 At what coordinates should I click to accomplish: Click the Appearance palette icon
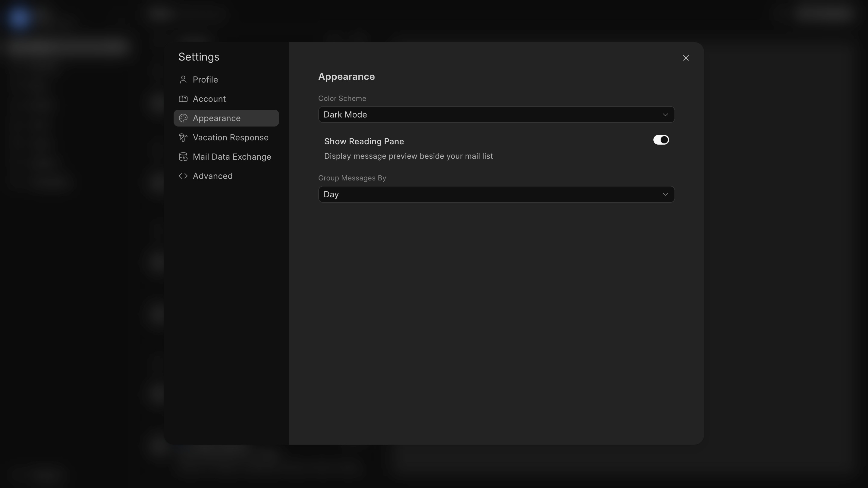[x=183, y=118]
